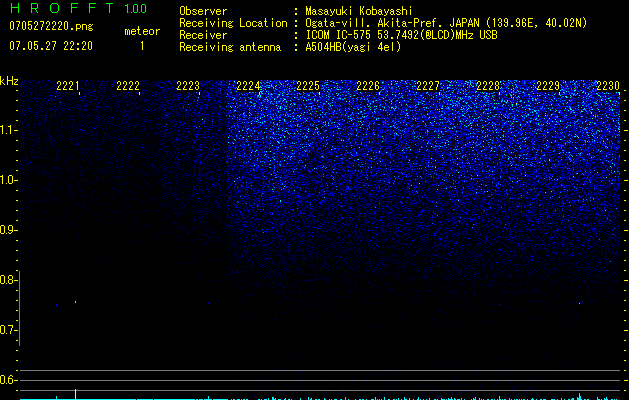
Task: Click the 0.6 kHz axis label
Action: [8, 380]
